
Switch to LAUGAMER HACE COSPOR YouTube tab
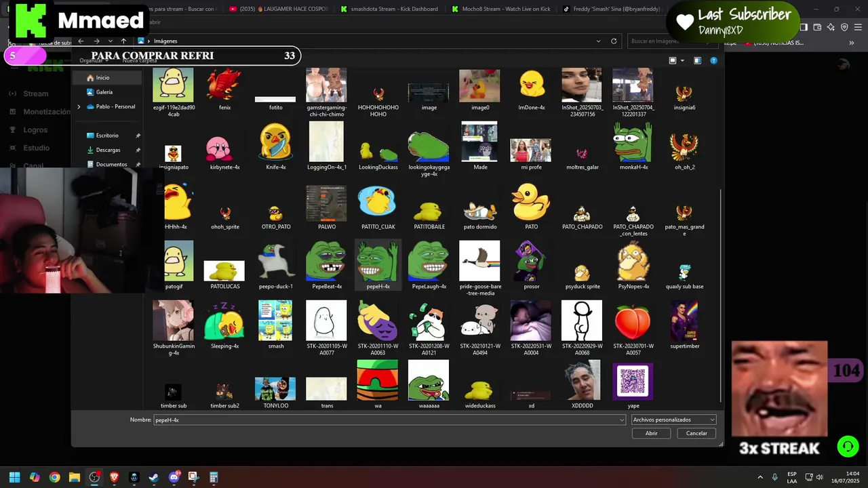point(279,9)
